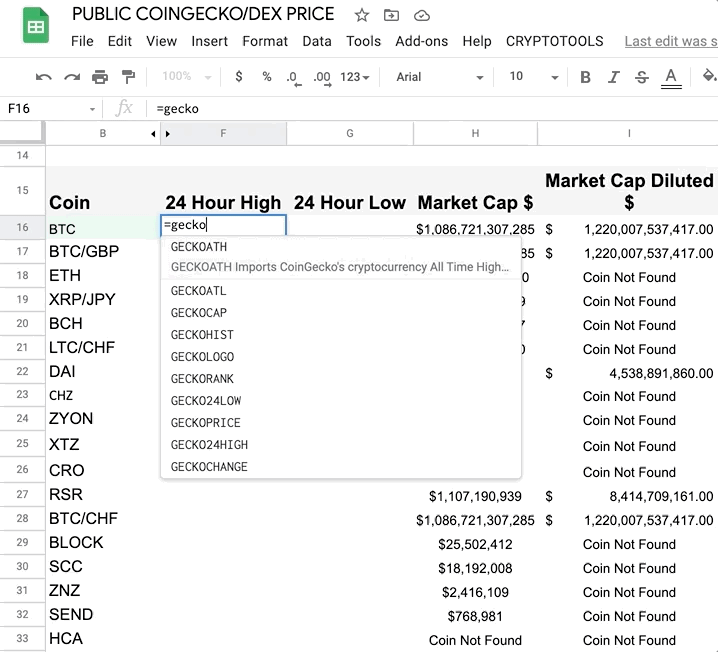
Task: Select GECKOLOGO function suggestion
Action: click(341, 357)
